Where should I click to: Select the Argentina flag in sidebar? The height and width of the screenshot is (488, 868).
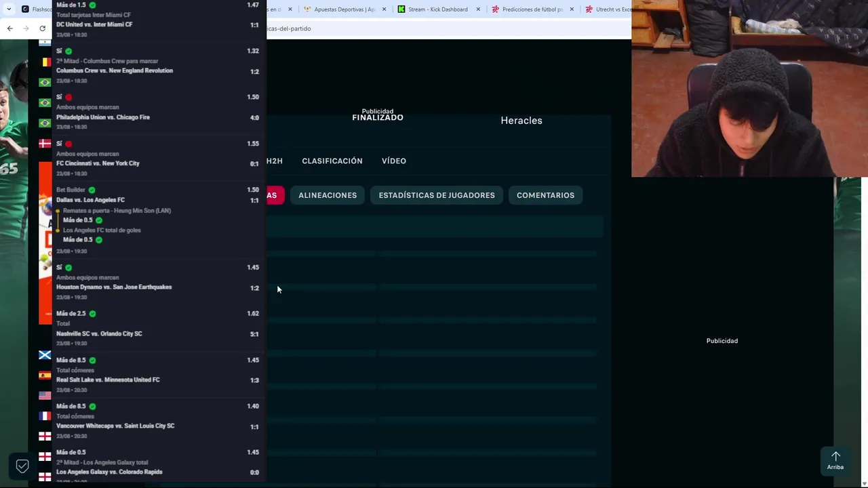(45, 42)
